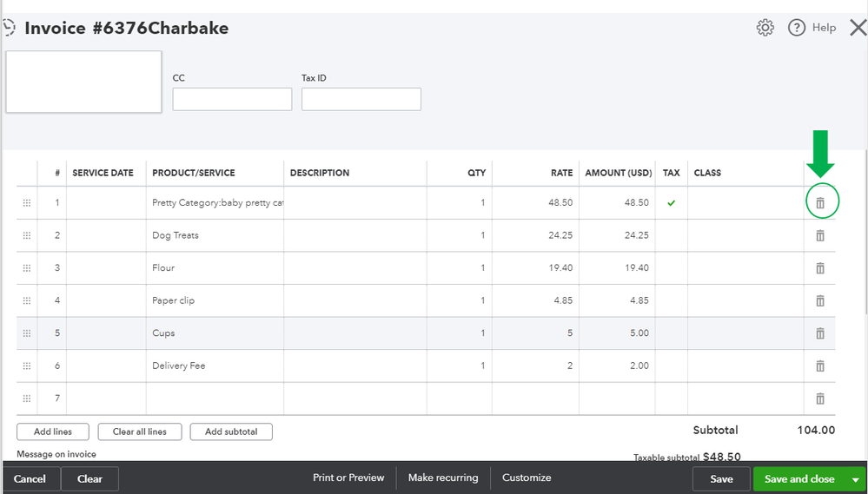
Task: Open the Customize option
Action: 527,478
